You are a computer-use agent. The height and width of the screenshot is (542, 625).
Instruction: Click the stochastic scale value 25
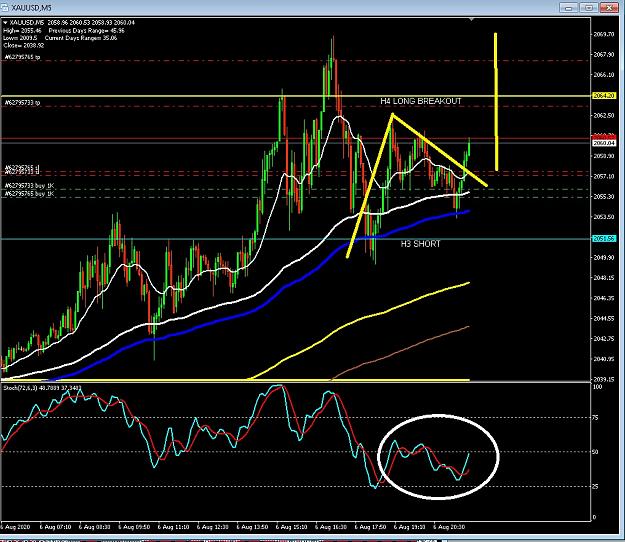pos(596,487)
